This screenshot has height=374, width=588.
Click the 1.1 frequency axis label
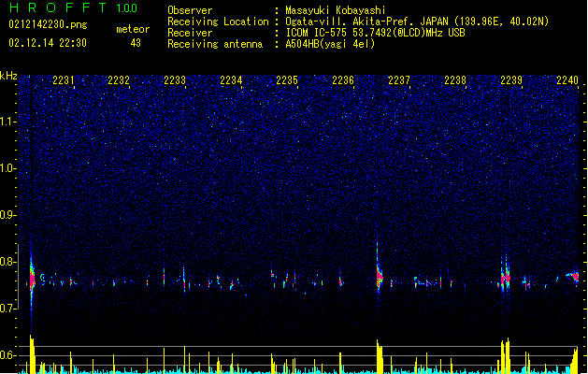tap(8, 122)
